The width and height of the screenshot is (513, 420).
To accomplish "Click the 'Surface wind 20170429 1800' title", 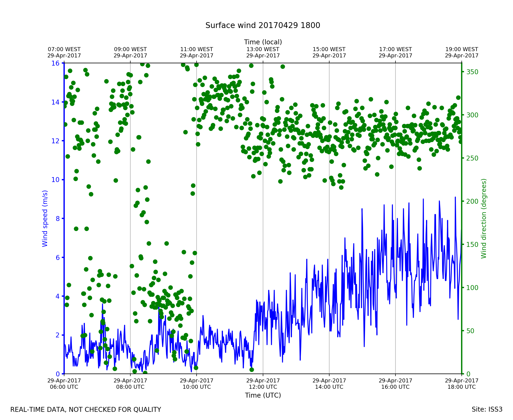I will pyautogui.click(x=263, y=25).
